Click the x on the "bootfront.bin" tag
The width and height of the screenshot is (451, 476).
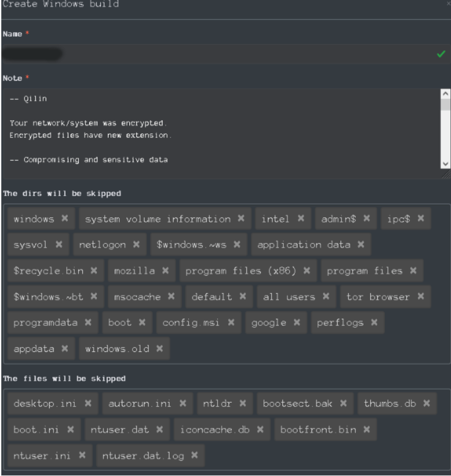tap(367, 429)
